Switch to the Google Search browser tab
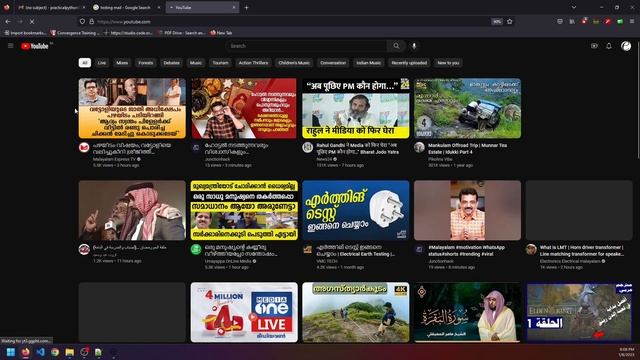640x360 pixels. 126,7
